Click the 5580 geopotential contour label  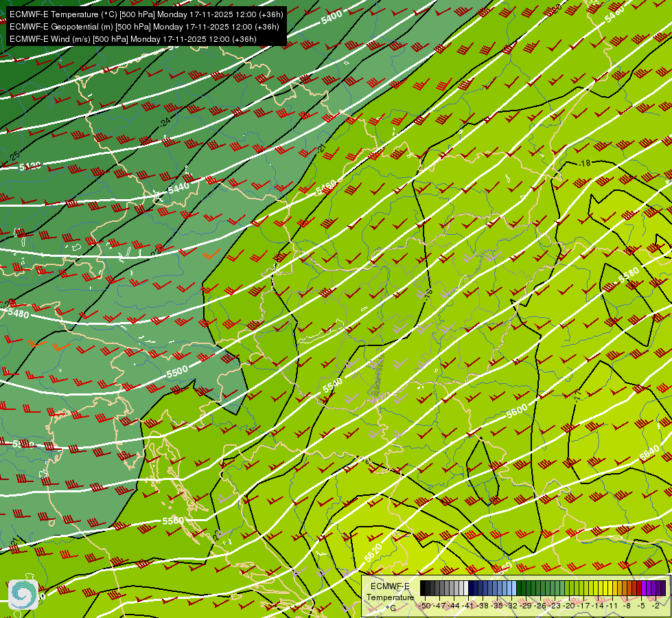coord(629,275)
